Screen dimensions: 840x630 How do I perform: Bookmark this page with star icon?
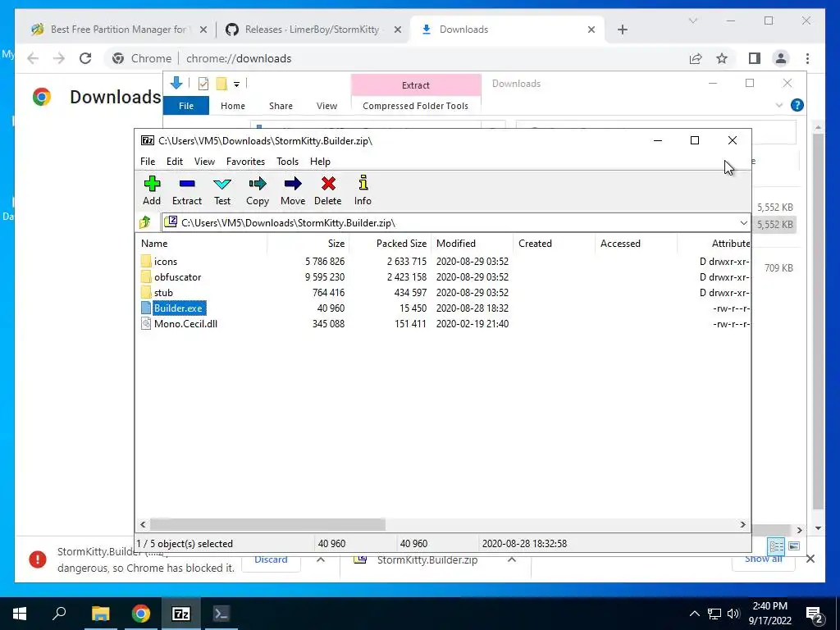point(722,58)
